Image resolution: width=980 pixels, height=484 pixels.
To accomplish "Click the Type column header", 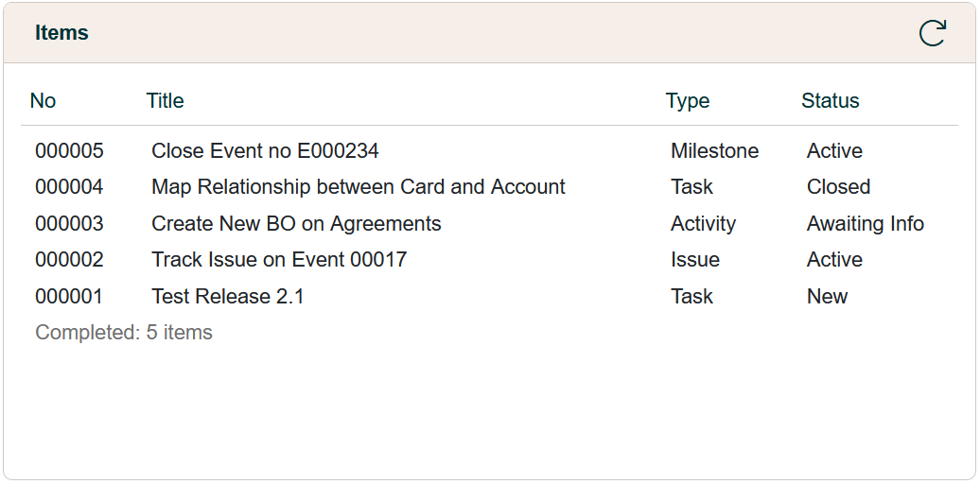I will click(x=688, y=101).
